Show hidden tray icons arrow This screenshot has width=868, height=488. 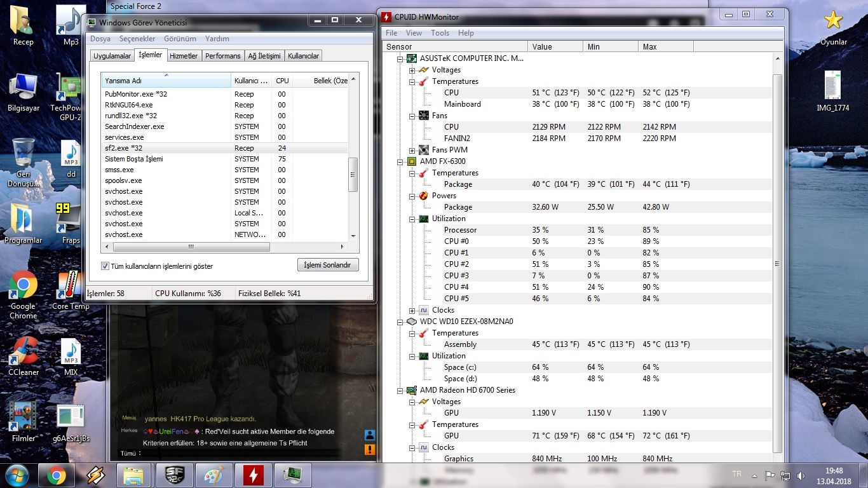click(x=754, y=475)
